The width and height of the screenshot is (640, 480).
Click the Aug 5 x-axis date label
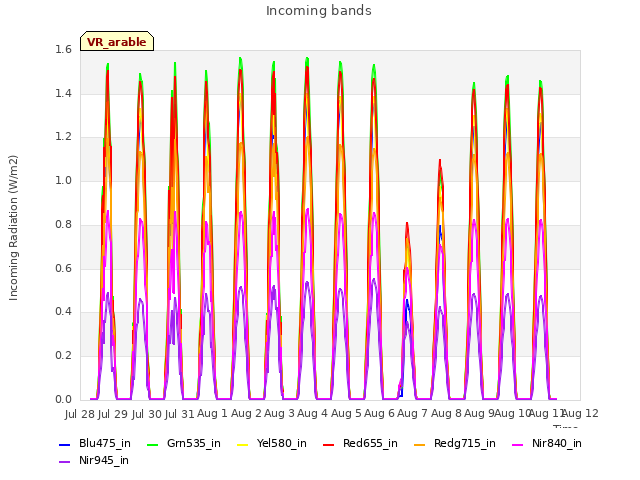[x=346, y=414]
